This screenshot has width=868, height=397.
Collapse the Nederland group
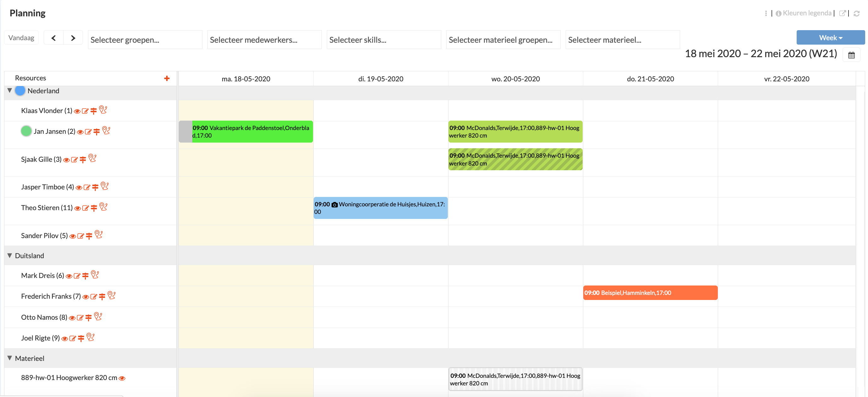10,90
